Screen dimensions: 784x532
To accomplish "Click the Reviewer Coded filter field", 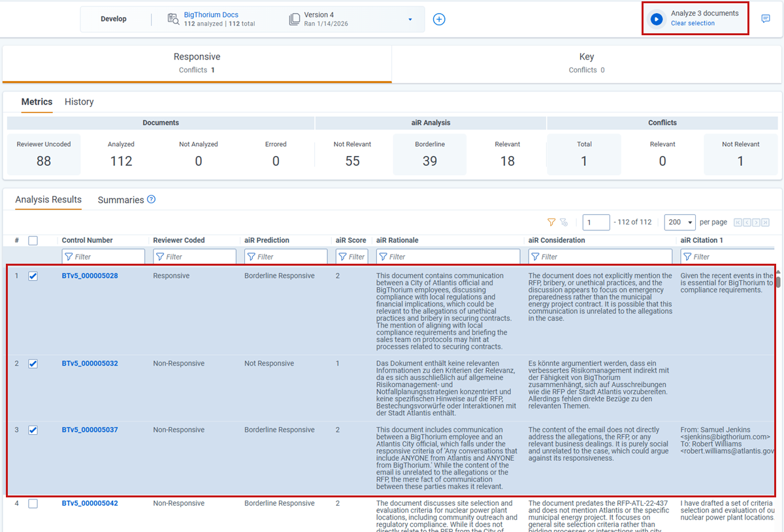I will coord(195,257).
